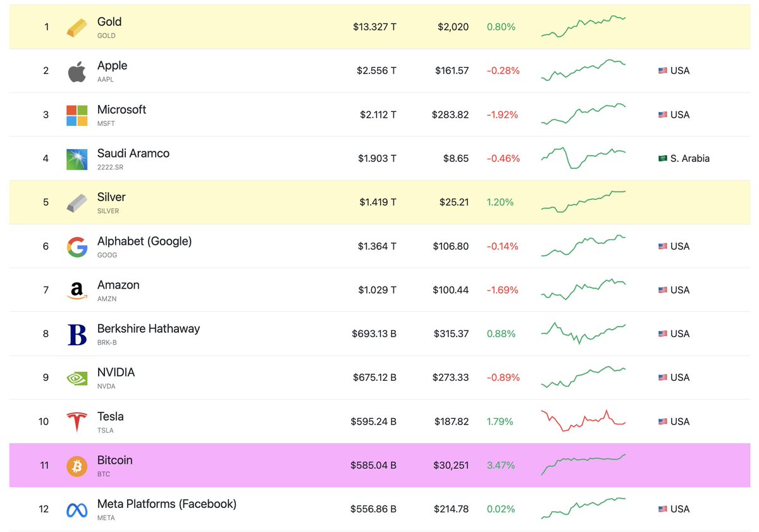Open the Saudi Aramco company link
Image resolution: width=759 pixels, height=532 pixels.
pos(133,153)
